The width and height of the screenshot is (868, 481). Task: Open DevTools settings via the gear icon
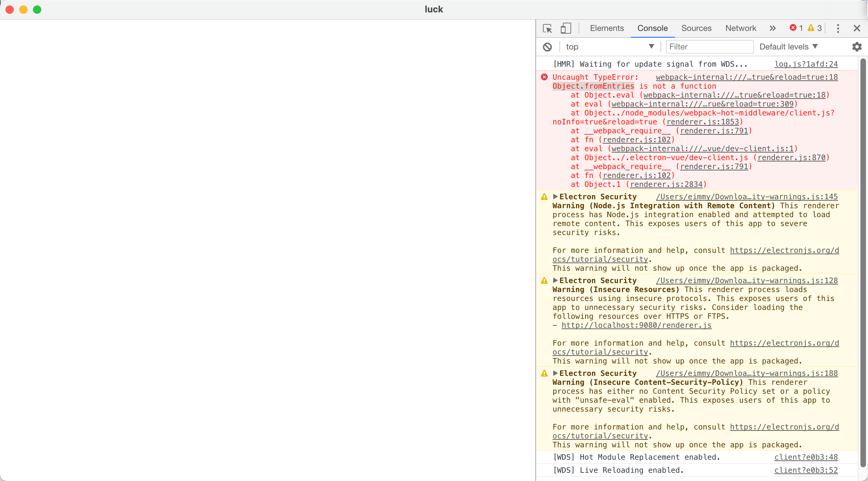coord(857,47)
